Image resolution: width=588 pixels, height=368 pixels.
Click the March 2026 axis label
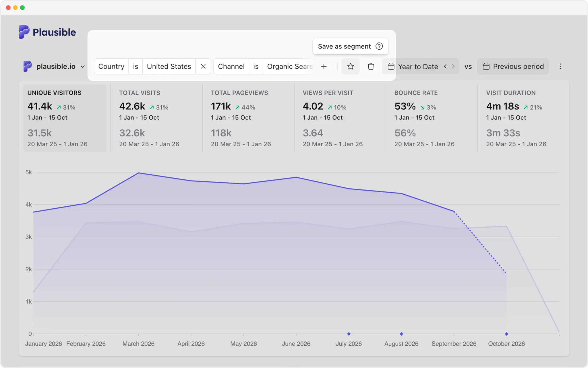[x=138, y=344]
